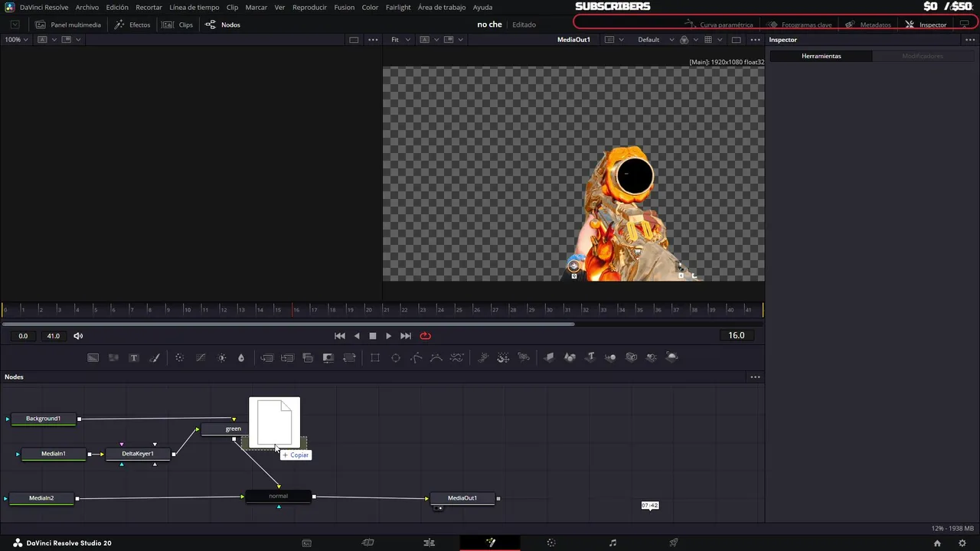Image resolution: width=980 pixels, height=551 pixels.
Task: Add a Transform node from the toolbar
Action: tap(349, 357)
